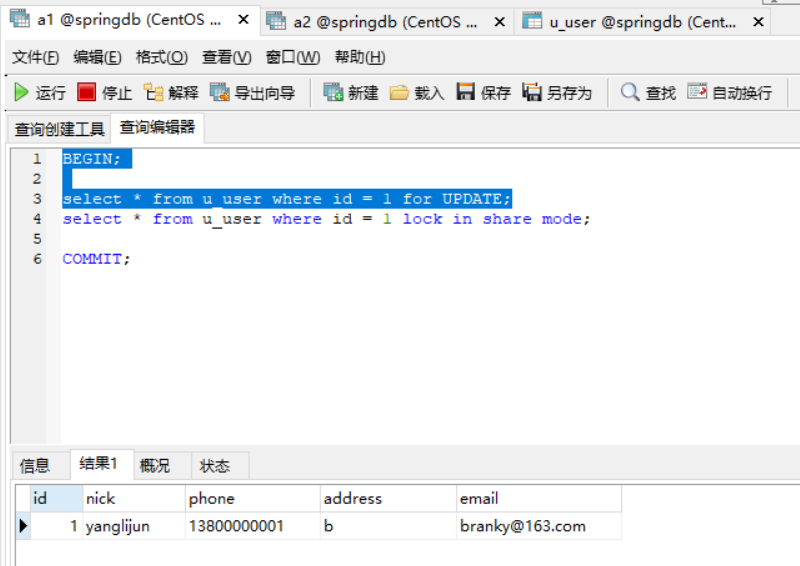Viewport: 800px width, 566px height.
Task: Open the Export Wizard (导出向导) icon
Action: click(220, 92)
